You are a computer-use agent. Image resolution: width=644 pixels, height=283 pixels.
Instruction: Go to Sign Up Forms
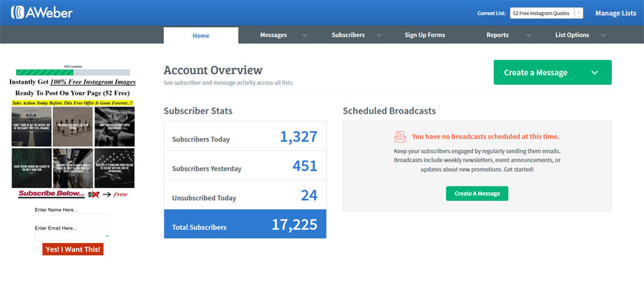click(424, 35)
